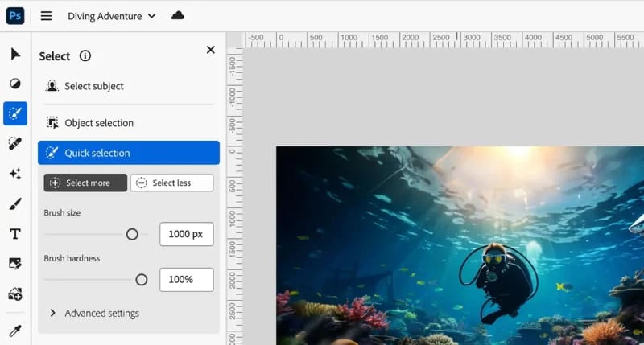Image resolution: width=644 pixels, height=345 pixels.
Task: Close the Select panel
Action: pyautogui.click(x=211, y=50)
